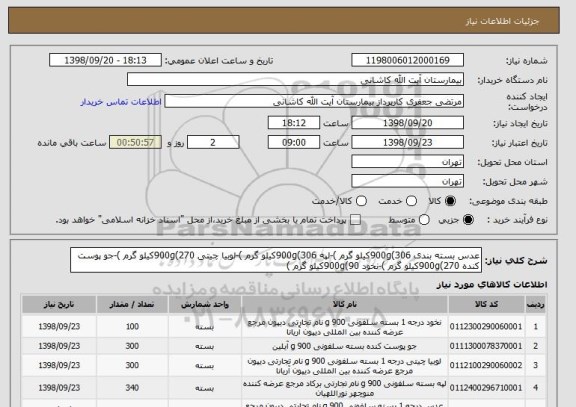Click item code 0112400296710001
The height and width of the screenshot is (407, 576).
coord(486,388)
